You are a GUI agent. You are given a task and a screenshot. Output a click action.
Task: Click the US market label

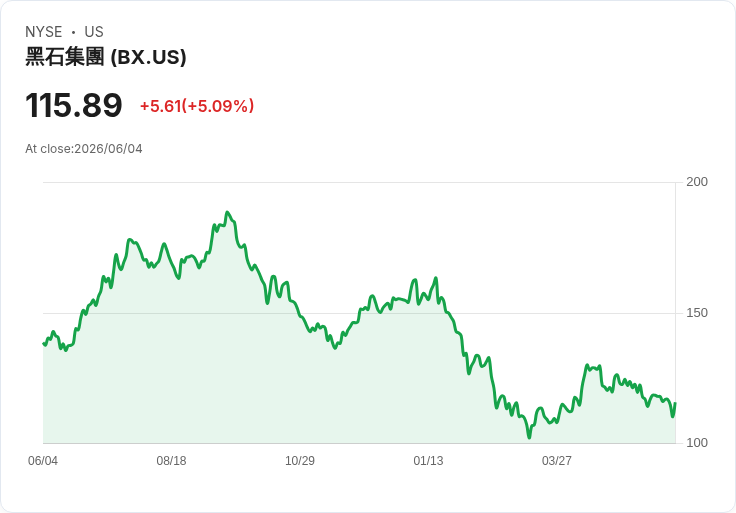[x=94, y=32]
